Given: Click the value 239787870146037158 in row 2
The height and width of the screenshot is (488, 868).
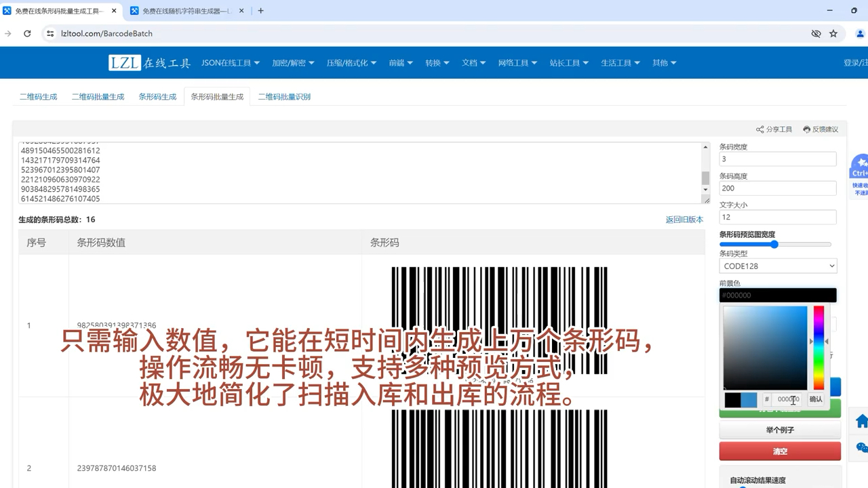Looking at the screenshot, I should [x=117, y=468].
